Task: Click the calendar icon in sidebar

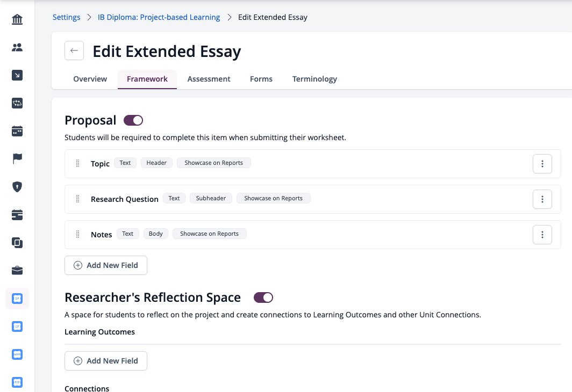Action: click(x=17, y=131)
